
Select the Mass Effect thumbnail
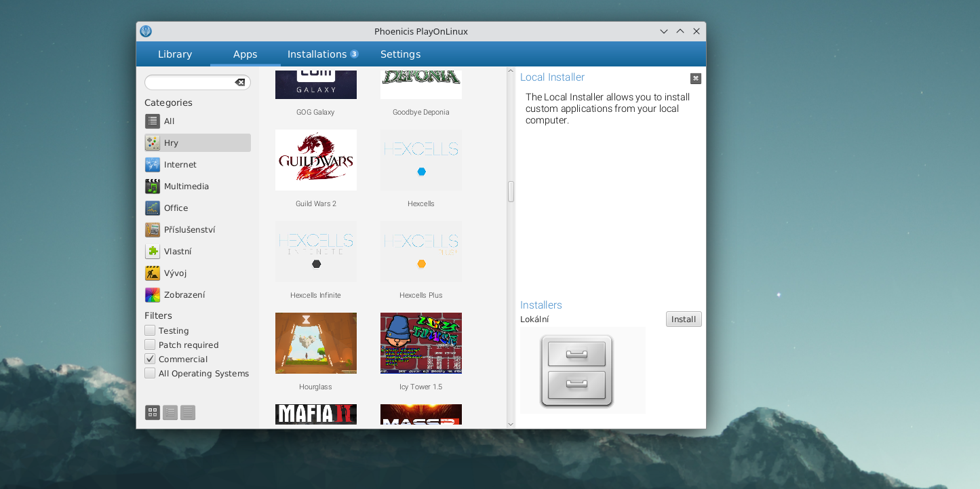point(421,414)
